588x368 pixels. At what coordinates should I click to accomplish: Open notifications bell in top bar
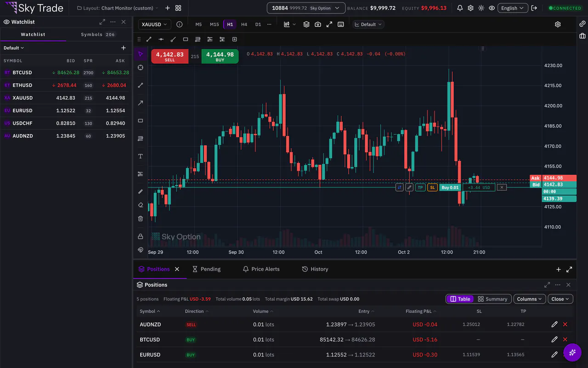point(460,8)
